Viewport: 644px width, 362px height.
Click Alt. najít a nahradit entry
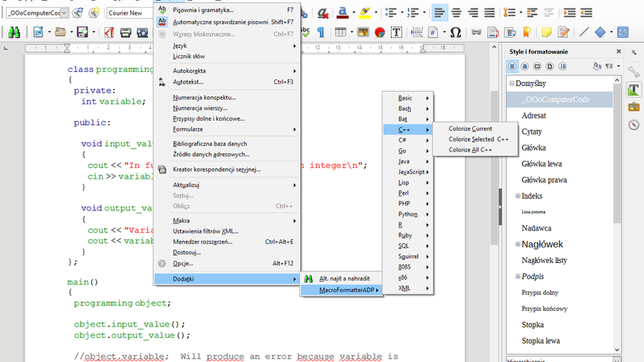click(341, 278)
